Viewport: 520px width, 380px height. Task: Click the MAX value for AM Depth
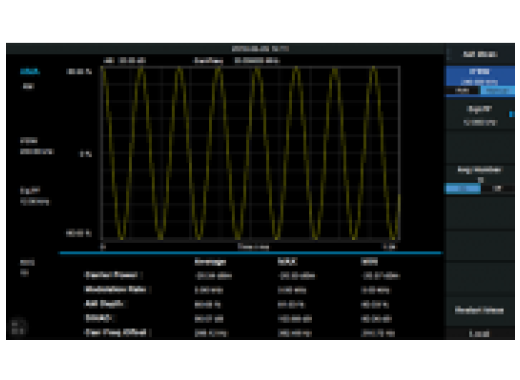[x=291, y=304]
